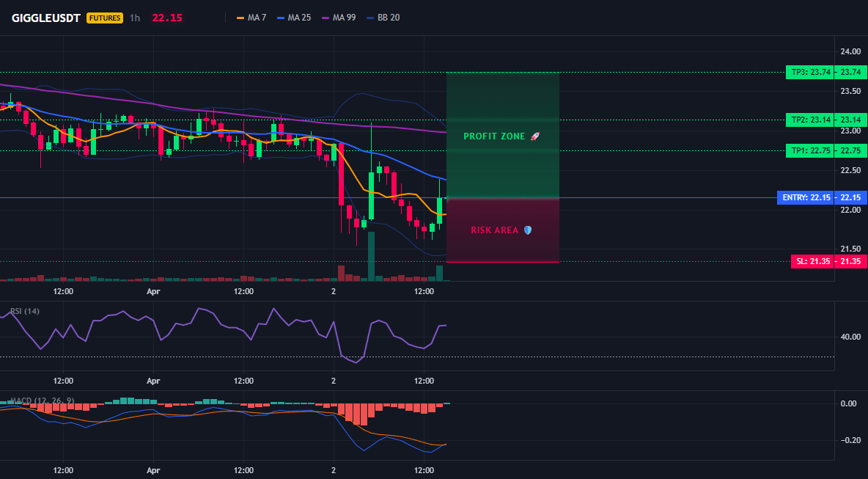The image size is (868, 479).
Task: Click the shield icon in risk area
Action: click(x=528, y=230)
